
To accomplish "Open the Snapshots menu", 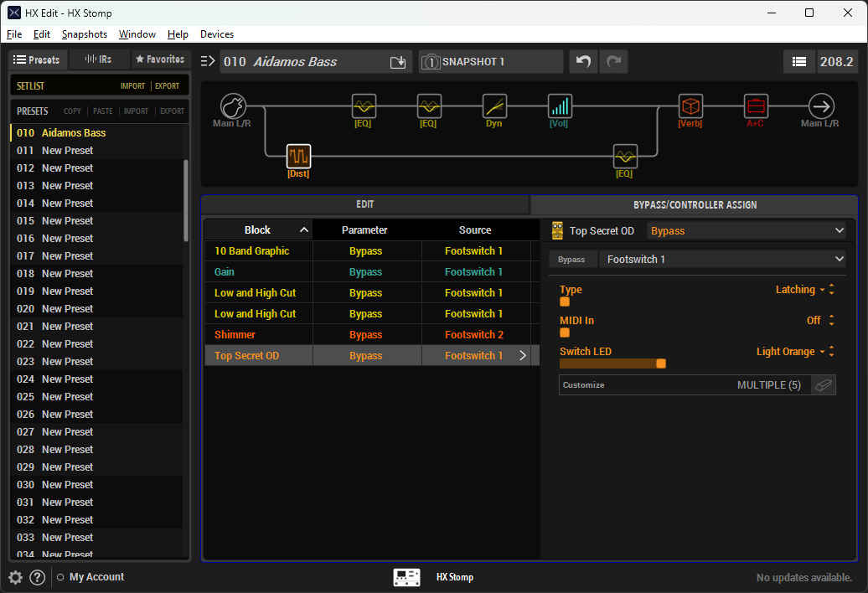I will point(84,34).
